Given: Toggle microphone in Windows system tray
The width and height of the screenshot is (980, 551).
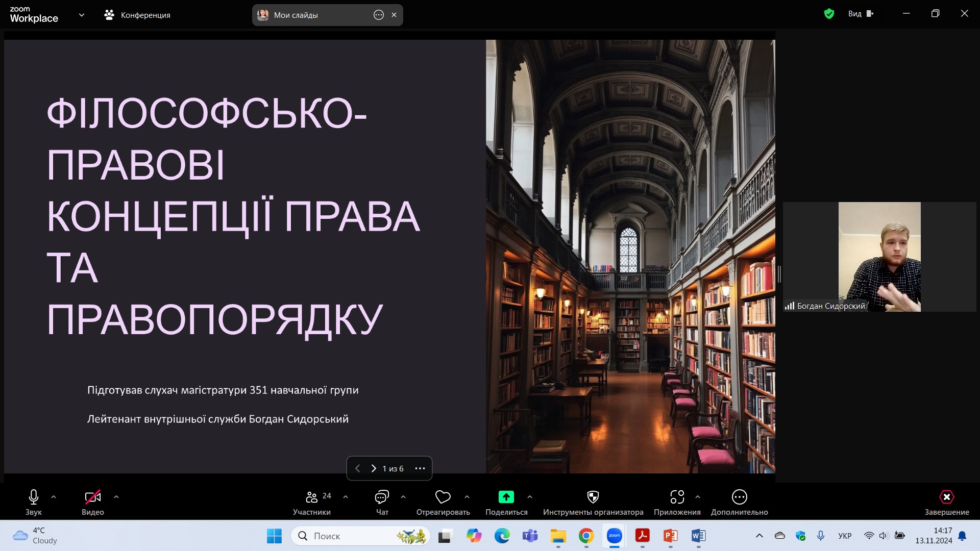Looking at the screenshot, I should pos(820,536).
